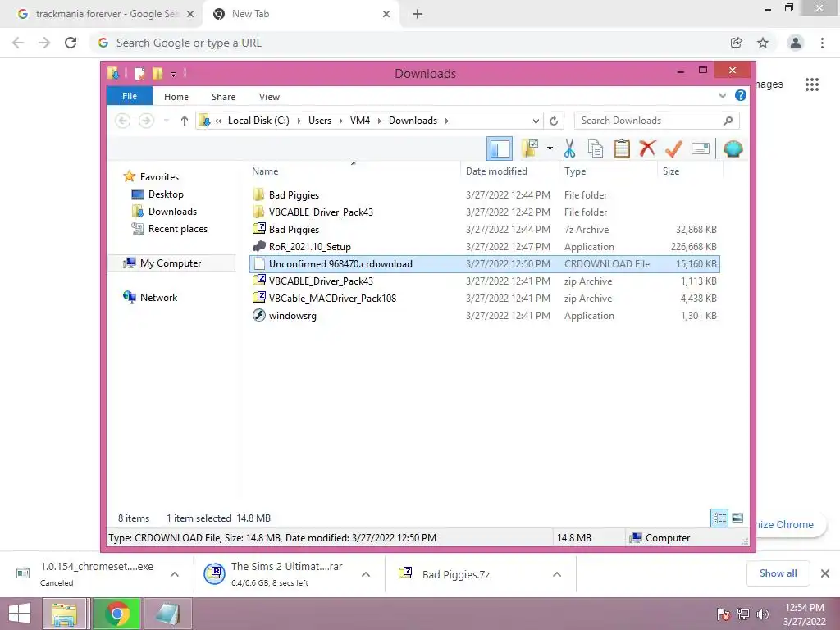The width and height of the screenshot is (840, 630).
Task: Open the chromeset exe download options arrow
Action: 175,574
